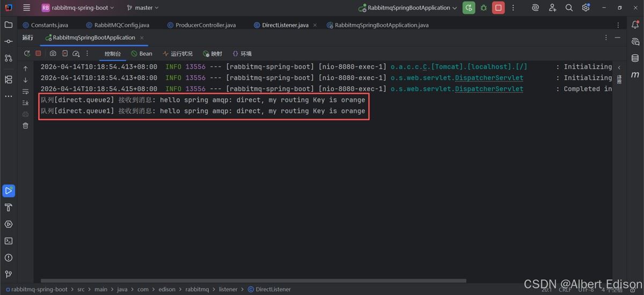Image resolution: width=644 pixels, height=295 pixels.
Task: Open more options in Run toolbar
Action: (x=89, y=54)
